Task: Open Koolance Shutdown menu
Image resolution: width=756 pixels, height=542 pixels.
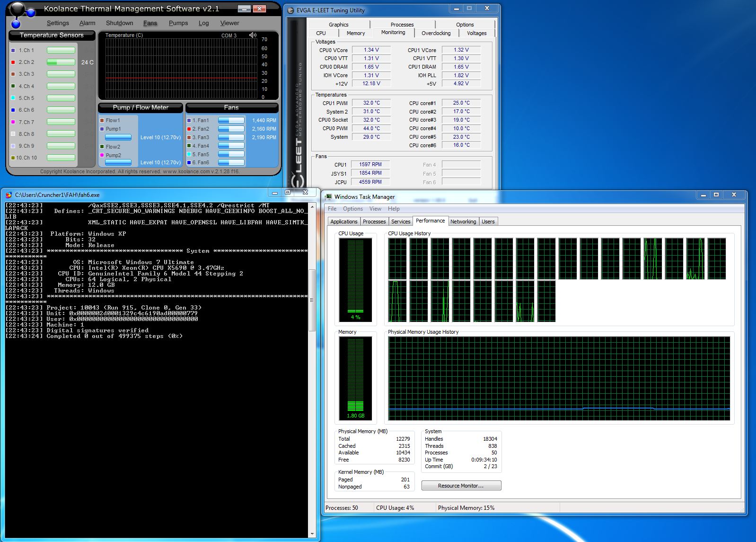Action: click(x=119, y=23)
